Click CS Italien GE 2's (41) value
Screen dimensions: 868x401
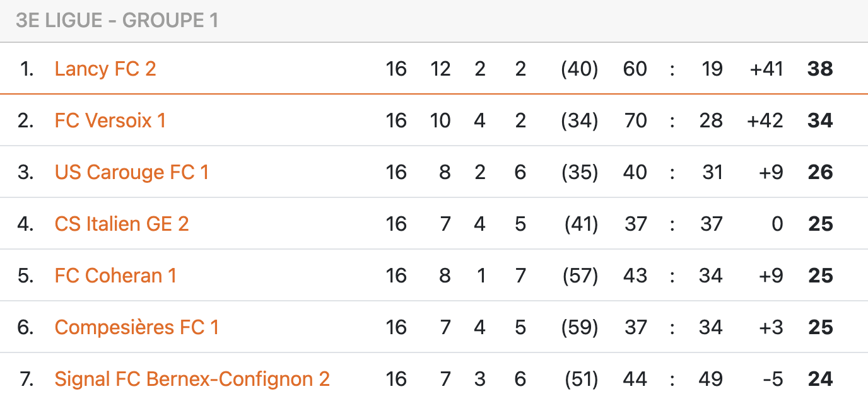[579, 224]
